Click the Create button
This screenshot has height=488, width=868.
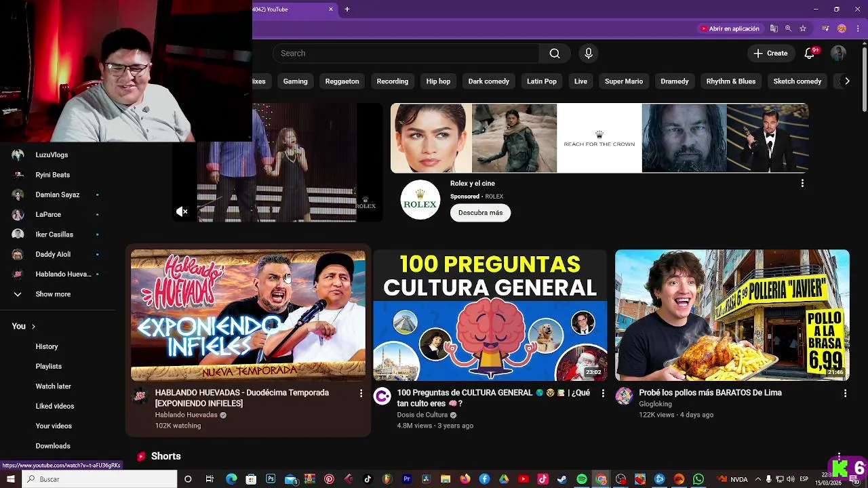click(771, 54)
